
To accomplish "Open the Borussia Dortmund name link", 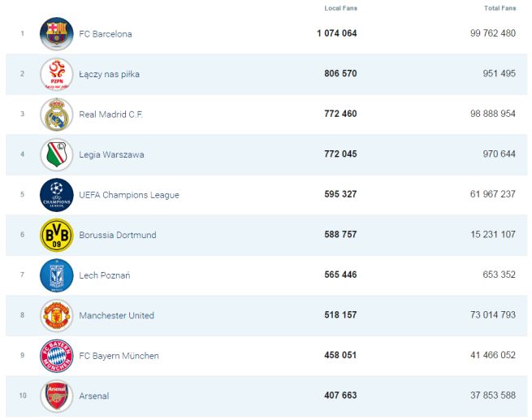I will [118, 235].
